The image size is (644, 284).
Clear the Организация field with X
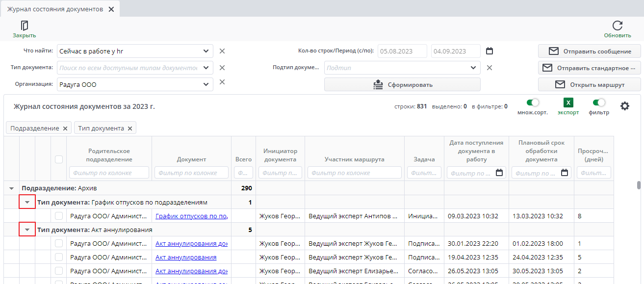tap(222, 82)
